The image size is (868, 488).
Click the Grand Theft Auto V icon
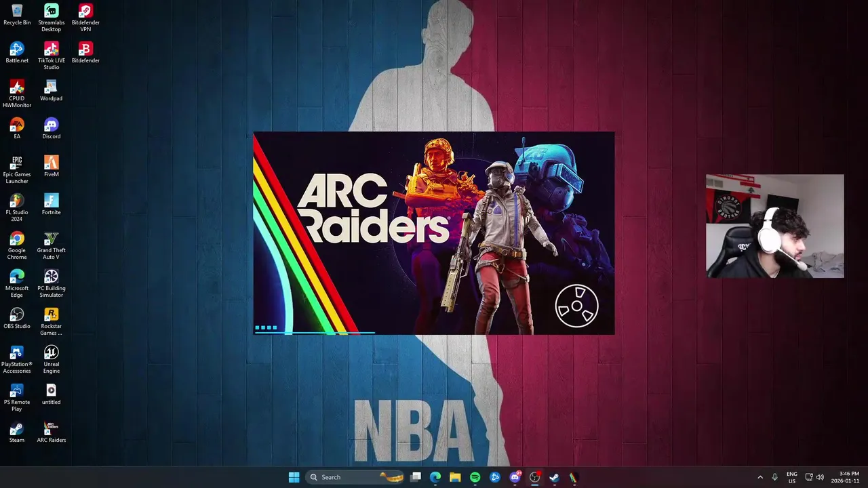(x=51, y=245)
